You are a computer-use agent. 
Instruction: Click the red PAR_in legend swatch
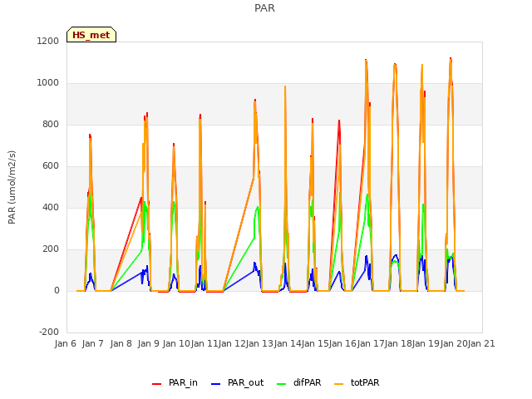coord(157,384)
